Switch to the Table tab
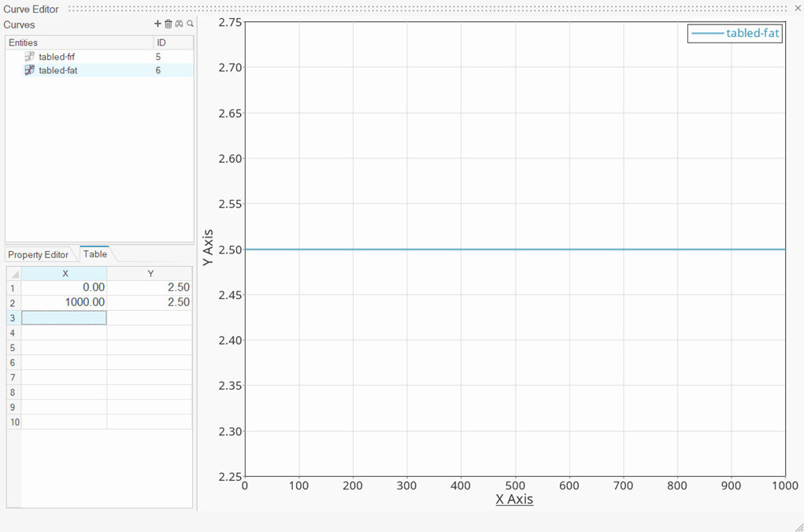The image size is (804, 532). 95,254
